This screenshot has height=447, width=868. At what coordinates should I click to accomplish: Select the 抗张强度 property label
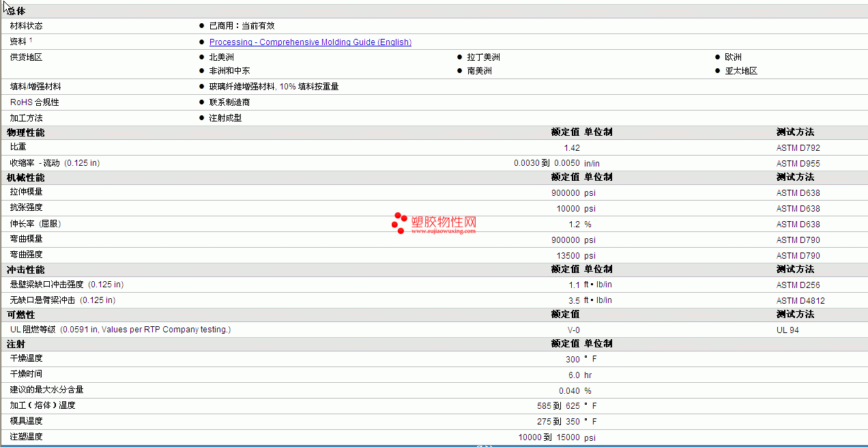[27, 207]
